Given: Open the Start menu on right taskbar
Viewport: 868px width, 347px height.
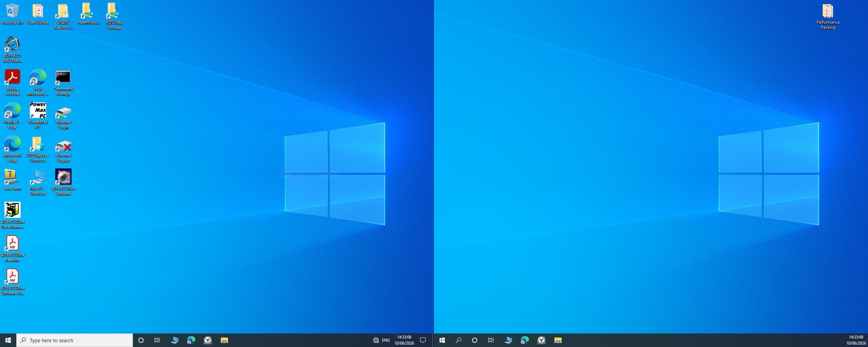Looking at the screenshot, I should pyautogui.click(x=442, y=340).
